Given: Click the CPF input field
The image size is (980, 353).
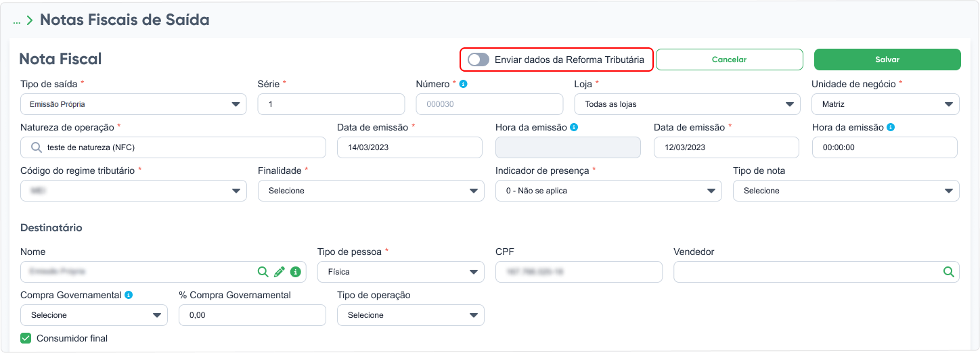Looking at the screenshot, I should click(579, 272).
